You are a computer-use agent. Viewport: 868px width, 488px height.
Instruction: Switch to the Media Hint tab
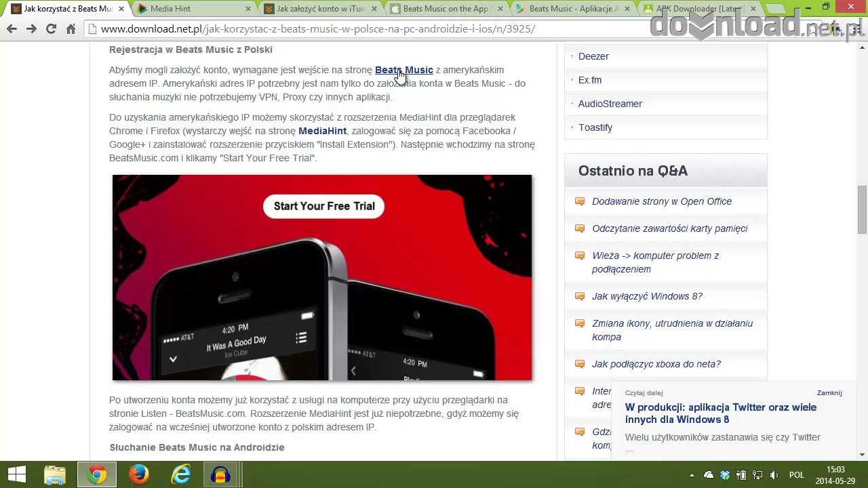(193, 9)
